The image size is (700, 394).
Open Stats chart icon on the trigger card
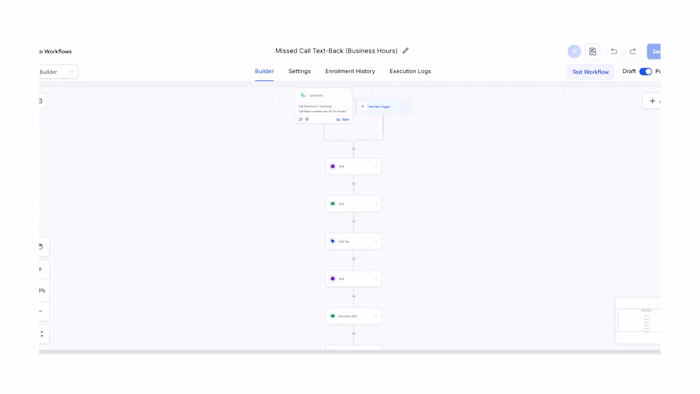[338, 120]
